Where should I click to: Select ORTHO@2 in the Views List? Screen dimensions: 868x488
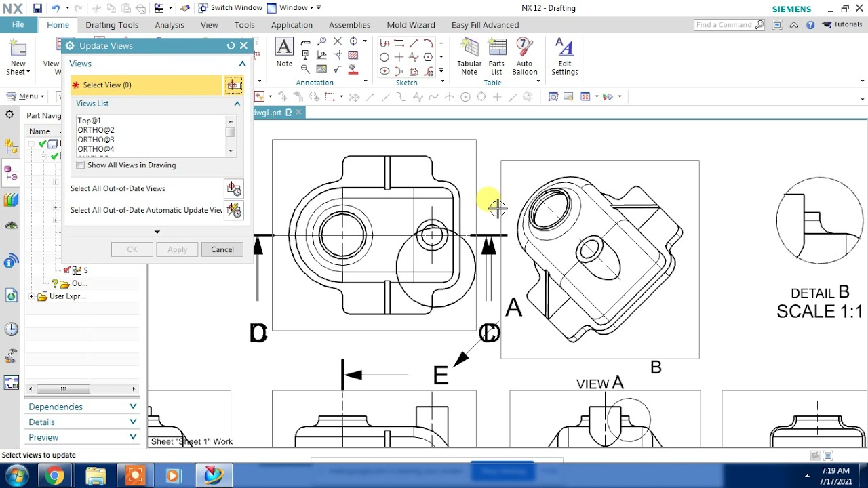(96, 130)
